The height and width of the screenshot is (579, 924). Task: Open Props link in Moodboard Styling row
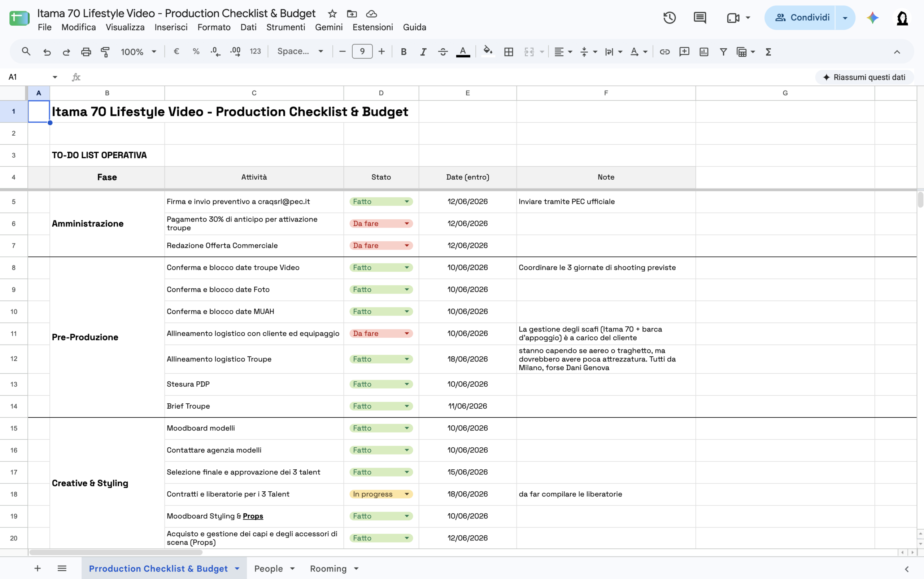pyautogui.click(x=253, y=516)
